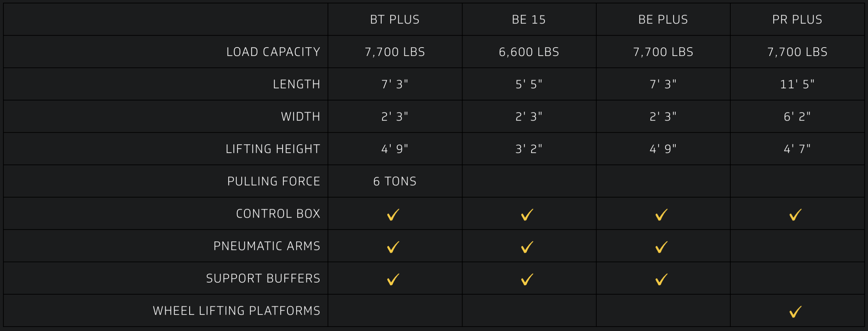The width and height of the screenshot is (868, 331).
Task: Click the PULLING FORCE row label
Action: (274, 181)
